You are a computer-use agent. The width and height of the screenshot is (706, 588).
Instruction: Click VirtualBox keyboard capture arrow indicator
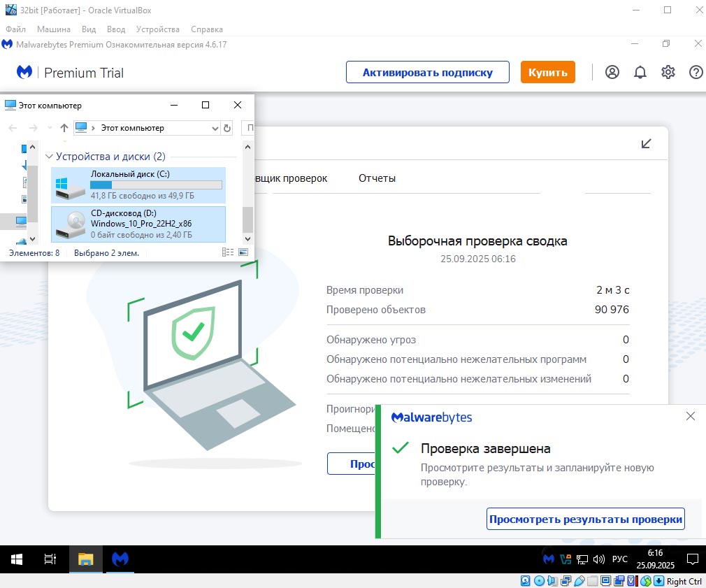tap(658, 581)
